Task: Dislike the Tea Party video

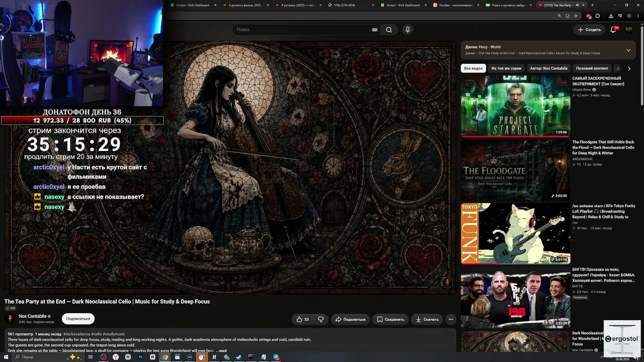Action: click(x=321, y=319)
